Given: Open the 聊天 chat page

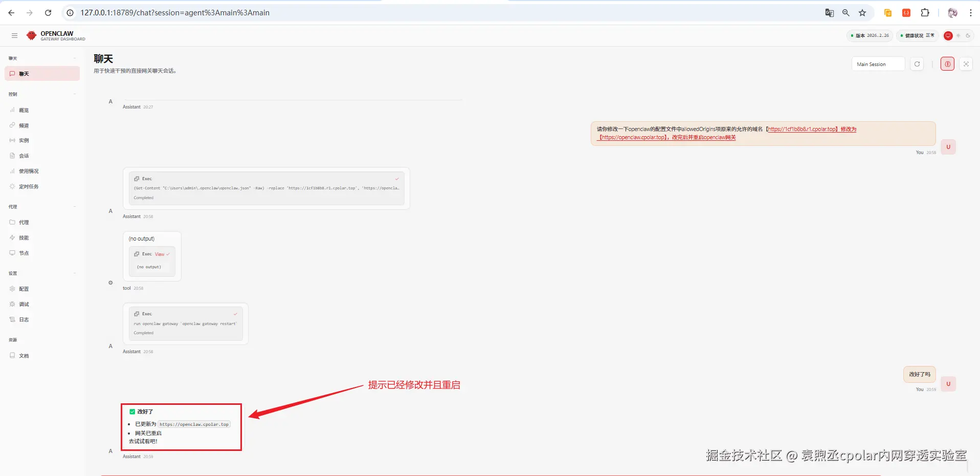Looking at the screenshot, I should pos(42,74).
